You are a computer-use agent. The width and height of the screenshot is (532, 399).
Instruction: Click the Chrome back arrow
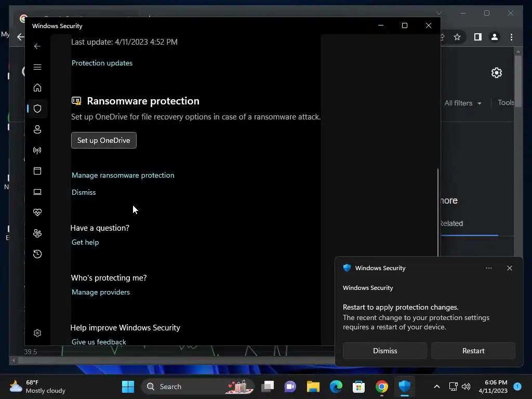[21, 37]
